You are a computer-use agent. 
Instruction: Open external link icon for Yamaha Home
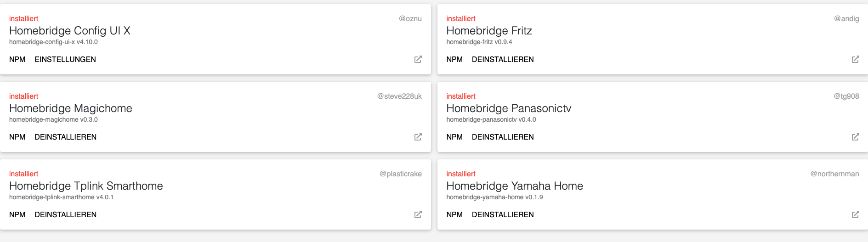click(855, 214)
